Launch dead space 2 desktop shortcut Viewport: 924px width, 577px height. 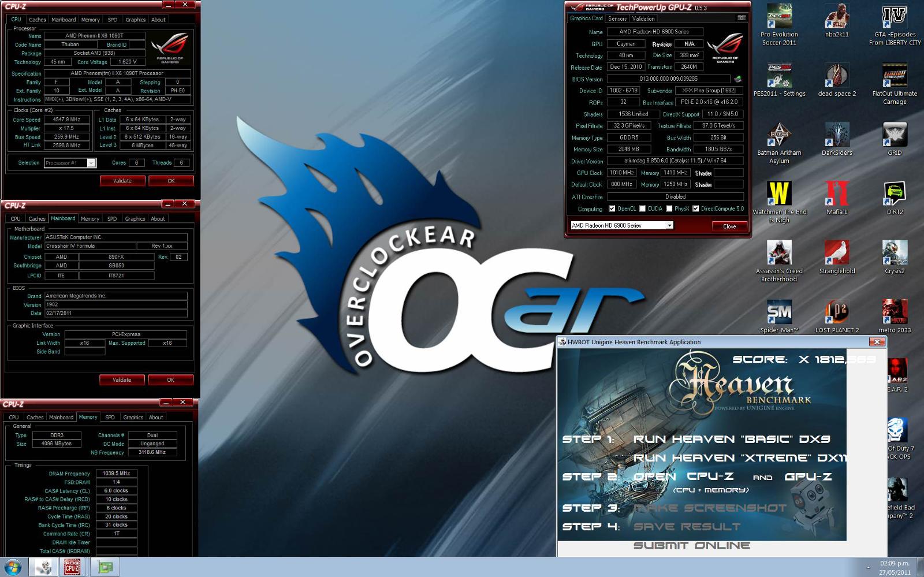[x=837, y=80]
